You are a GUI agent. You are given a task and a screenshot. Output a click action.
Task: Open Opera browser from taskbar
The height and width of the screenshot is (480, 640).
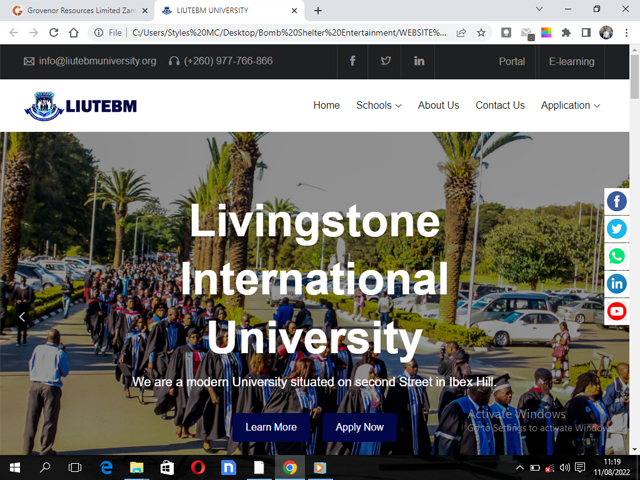(198, 468)
